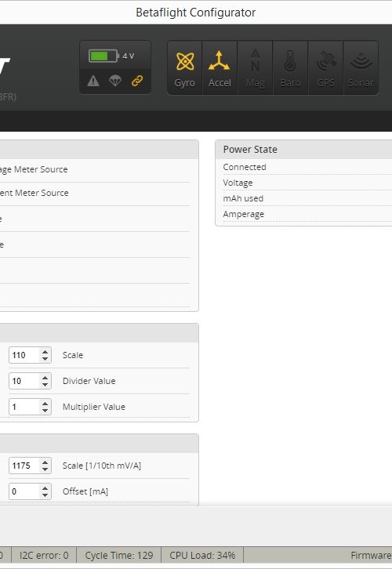Click the battery voltage indicator icon
392x569 pixels.
pos(103,56)
